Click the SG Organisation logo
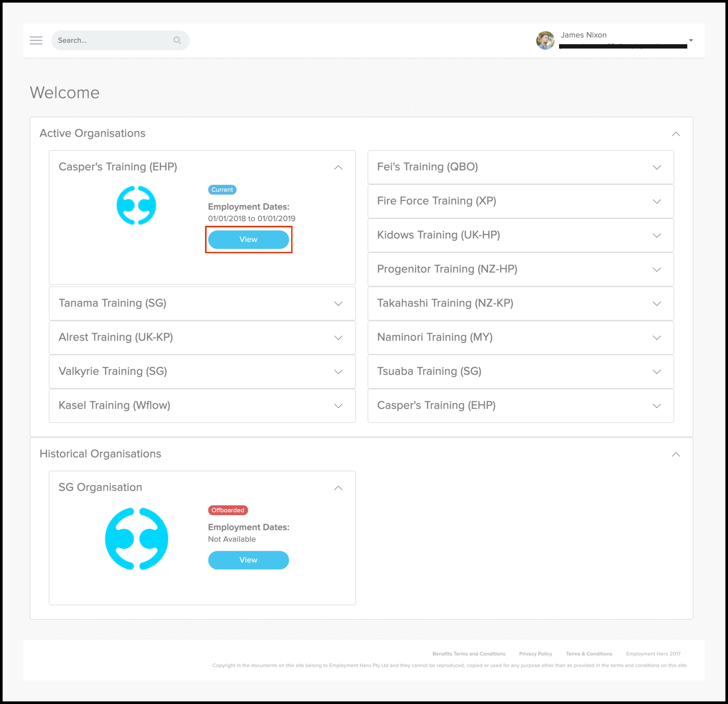The image size is (728, 704). [x=136, y=539]
